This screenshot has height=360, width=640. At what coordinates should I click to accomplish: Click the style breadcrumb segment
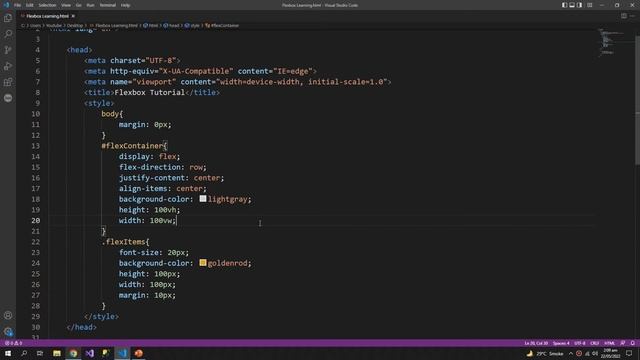(x=192, y=25)
